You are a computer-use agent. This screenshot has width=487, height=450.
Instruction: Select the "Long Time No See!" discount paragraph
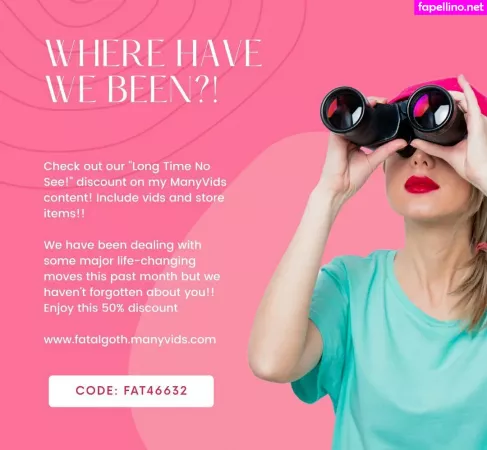[x=135, y=190]
